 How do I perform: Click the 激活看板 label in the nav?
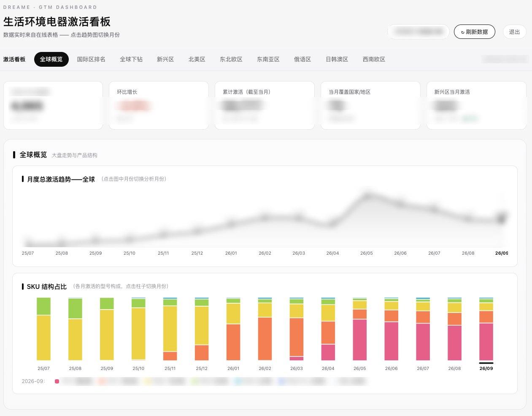[14, 59]
